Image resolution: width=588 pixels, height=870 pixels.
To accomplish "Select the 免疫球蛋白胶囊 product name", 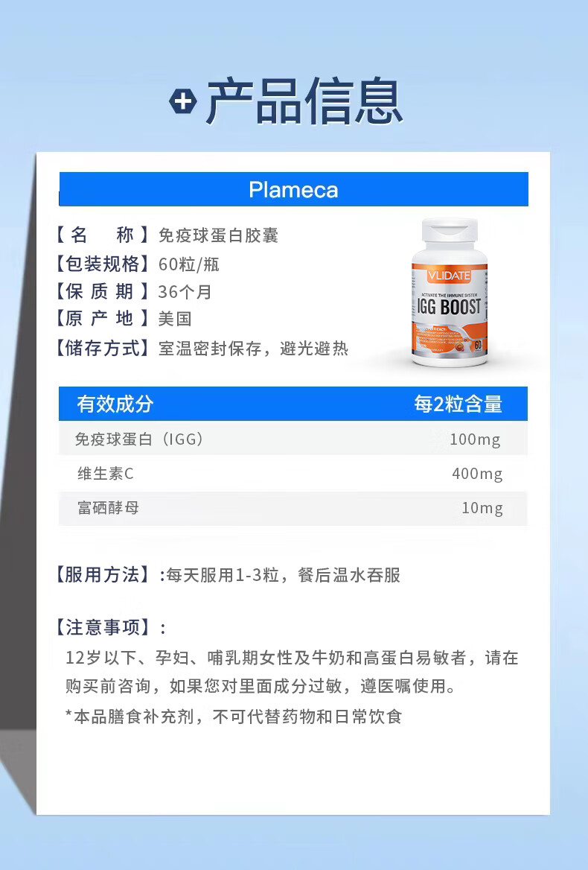I will (218, 235).
